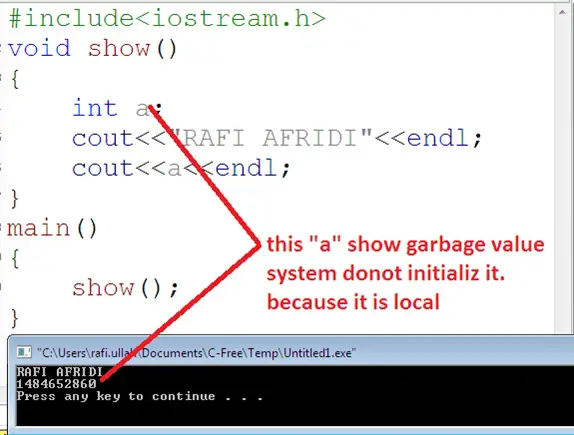Click the RAFI AFRIDI output line in console
The width and height of the screenshot is (574, 435).
59,372
